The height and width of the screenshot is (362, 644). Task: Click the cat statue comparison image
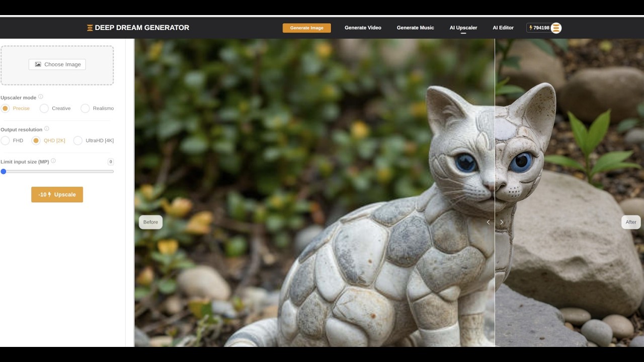389,193
